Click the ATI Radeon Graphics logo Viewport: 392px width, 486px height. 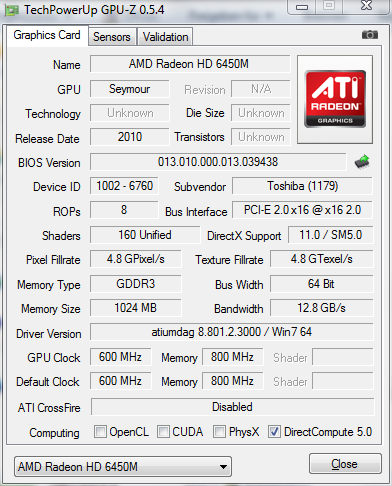tap(335, 99)
